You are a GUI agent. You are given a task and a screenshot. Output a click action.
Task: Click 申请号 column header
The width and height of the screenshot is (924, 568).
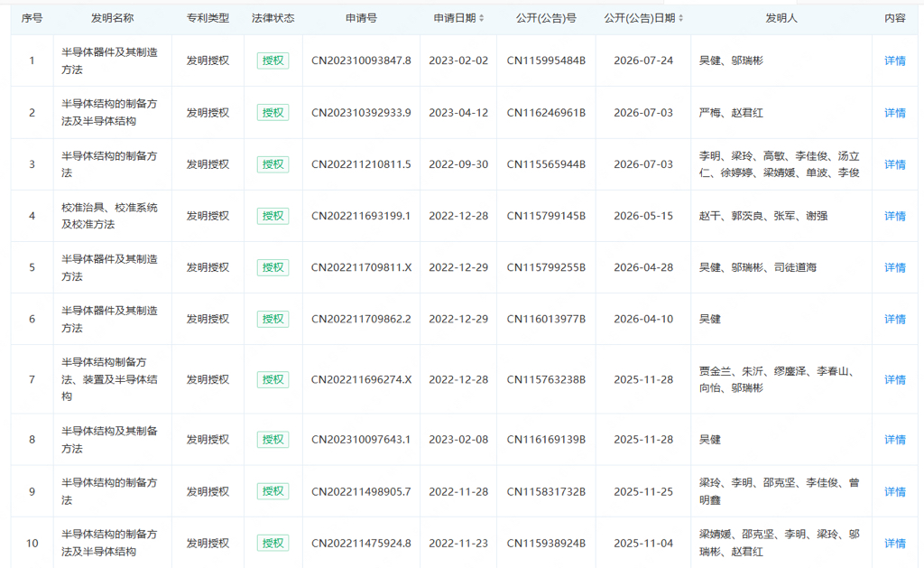pyautogui.click(x=361, y=18)
